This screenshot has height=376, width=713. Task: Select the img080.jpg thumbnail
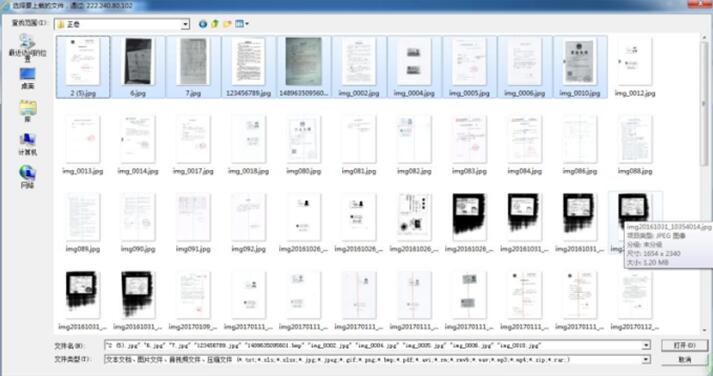coord(304,145)
